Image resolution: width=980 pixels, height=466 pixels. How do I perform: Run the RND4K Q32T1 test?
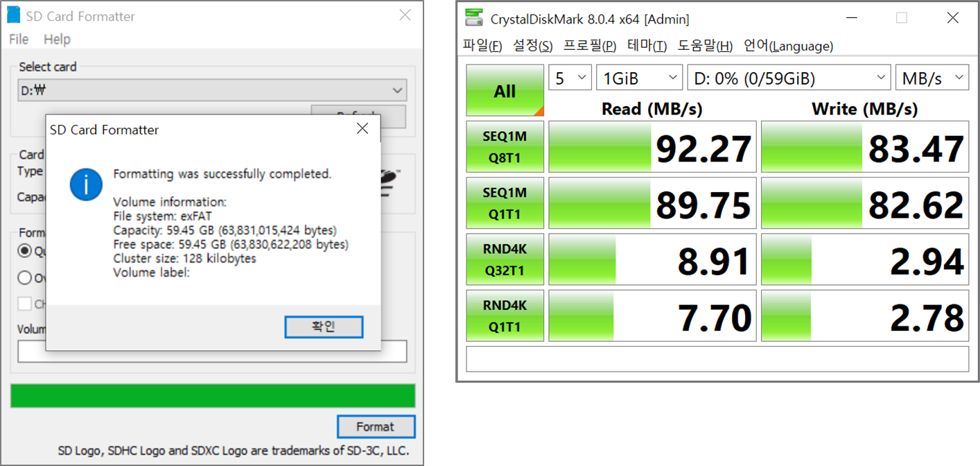505,259
